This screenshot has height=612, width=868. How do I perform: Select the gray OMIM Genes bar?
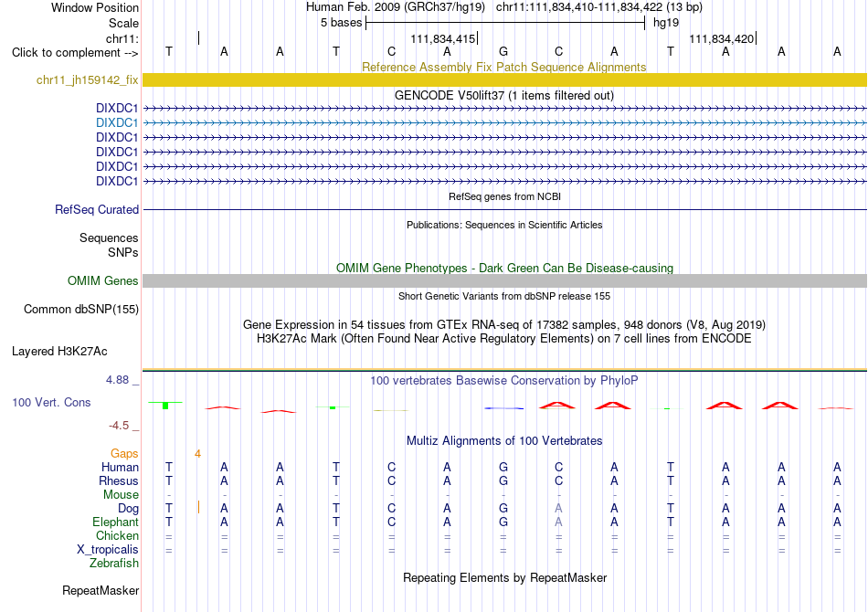(504, 280)
